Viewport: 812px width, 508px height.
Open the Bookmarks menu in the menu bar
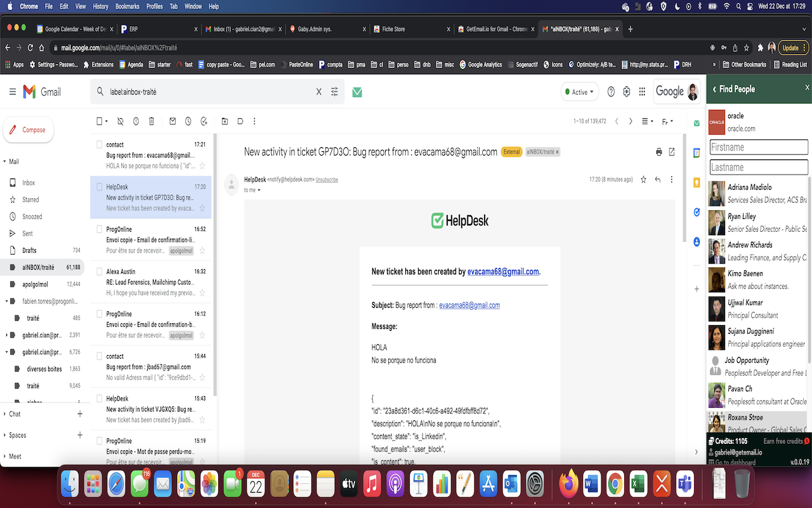(x=128, y=6)
